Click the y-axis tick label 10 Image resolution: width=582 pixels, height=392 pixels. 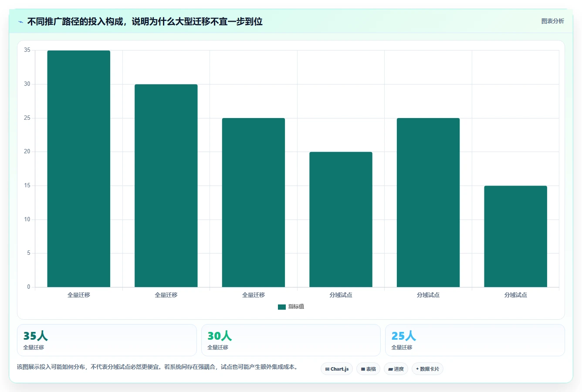tap(27, 220)
